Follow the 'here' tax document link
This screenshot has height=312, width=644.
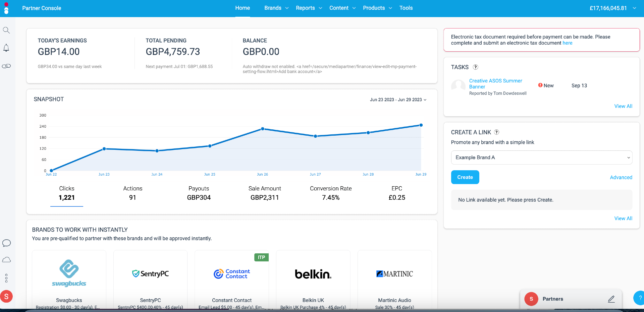pos(568,43)
